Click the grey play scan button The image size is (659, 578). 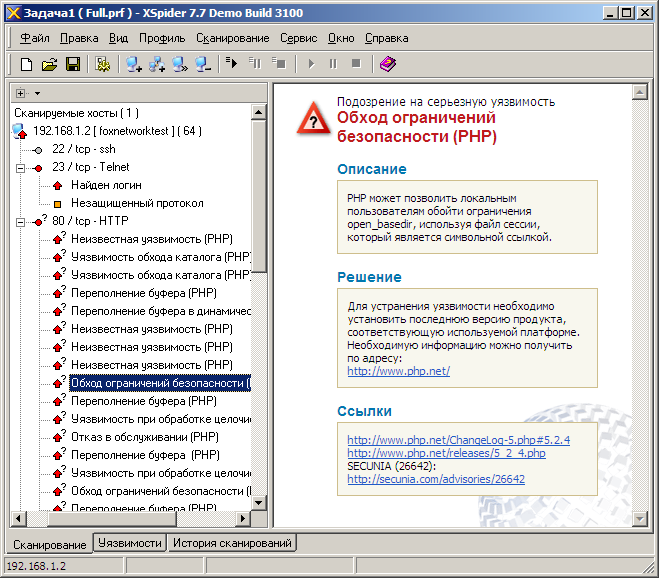311,64
